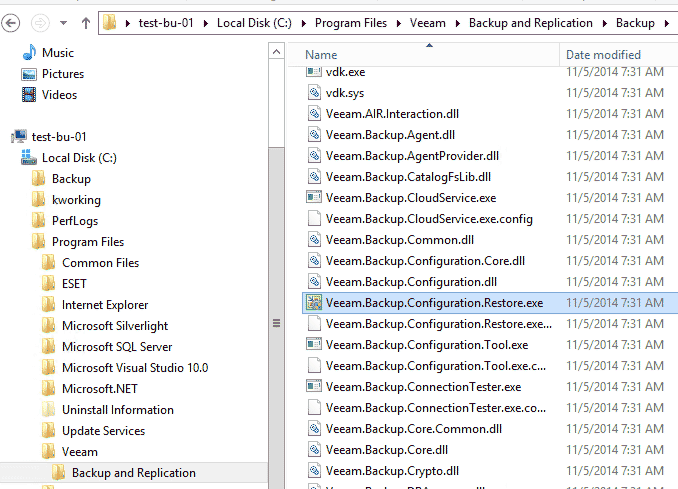Select the test-bu-01 computer icon in tree

coord(19,137)
